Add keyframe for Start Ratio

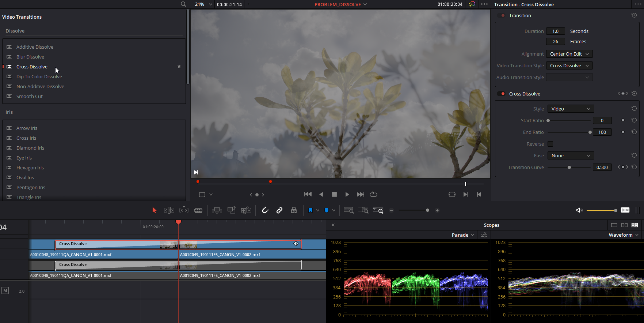pos(623,120)
